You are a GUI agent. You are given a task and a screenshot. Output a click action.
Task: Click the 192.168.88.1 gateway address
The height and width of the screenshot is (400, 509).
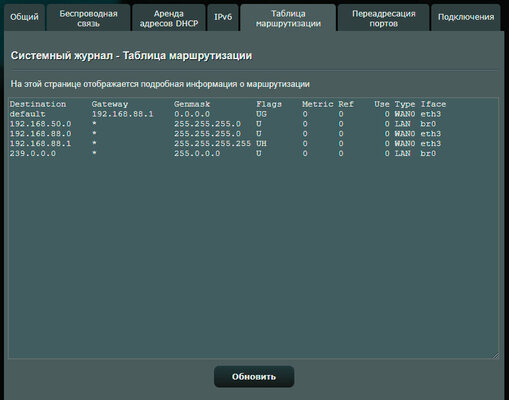[123, 114]
